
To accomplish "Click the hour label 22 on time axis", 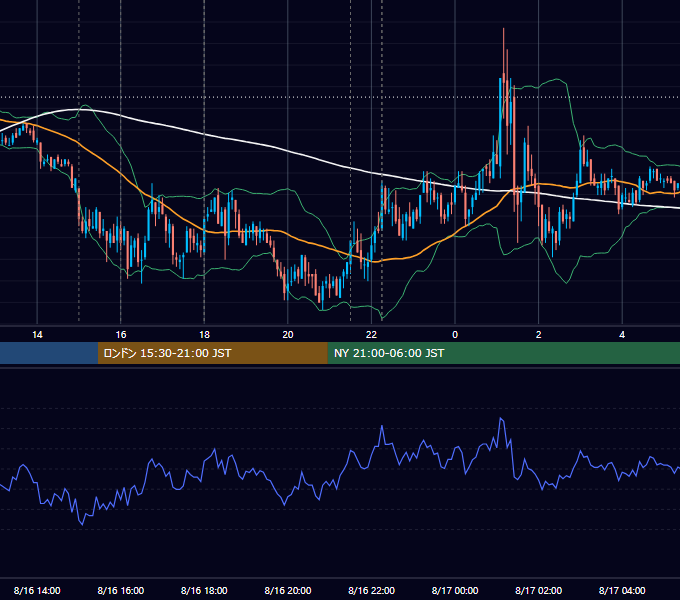I will point(371,335).
